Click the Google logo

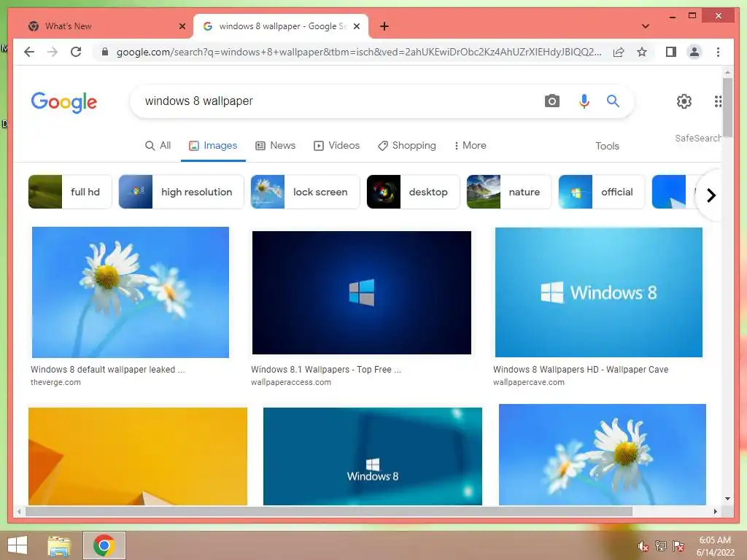tap(64, 102)
